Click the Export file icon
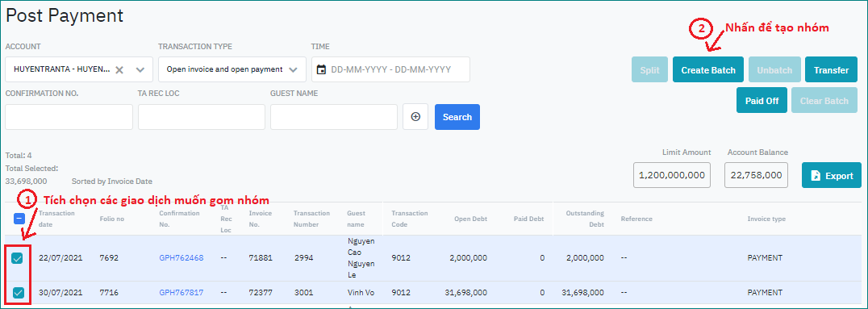Screen dimensions: 868x309 816,176
